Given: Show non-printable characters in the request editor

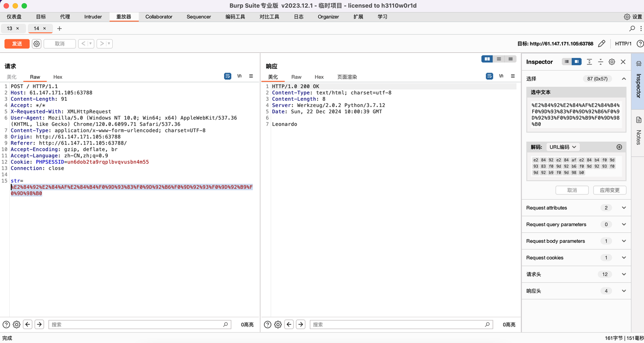Looking at the screenshot, I should [x=239, y=76].
